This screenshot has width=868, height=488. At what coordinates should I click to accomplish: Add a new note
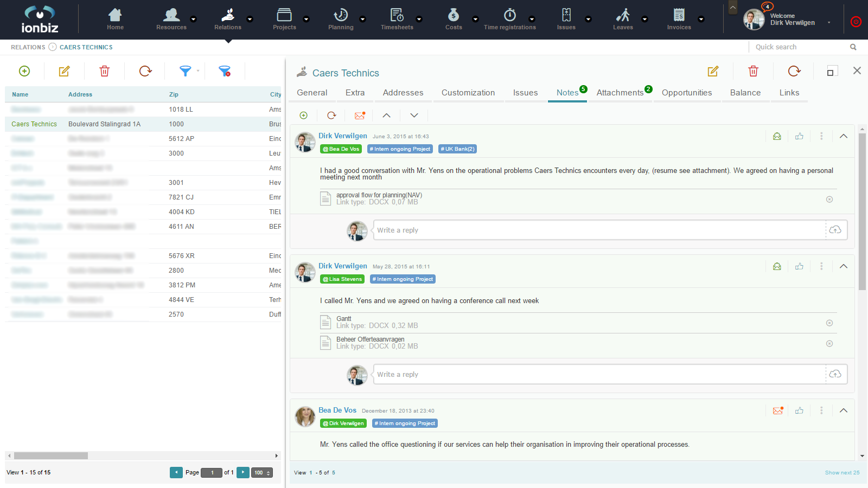(x=304, y=115)
